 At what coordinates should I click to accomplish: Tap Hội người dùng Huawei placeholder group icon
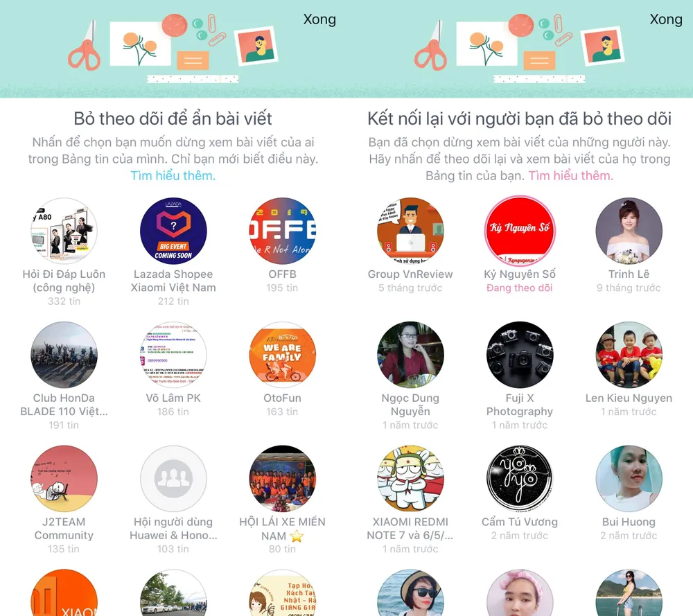point(173,479)
